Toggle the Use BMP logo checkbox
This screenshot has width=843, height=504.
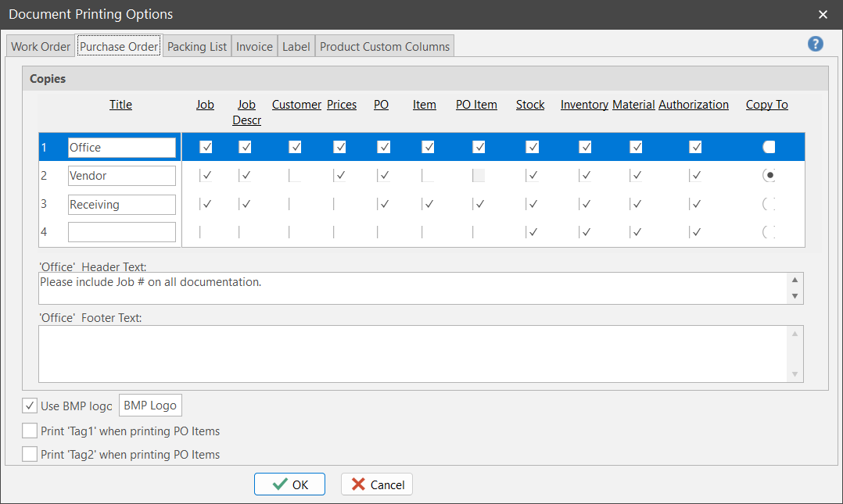[30, 406]
